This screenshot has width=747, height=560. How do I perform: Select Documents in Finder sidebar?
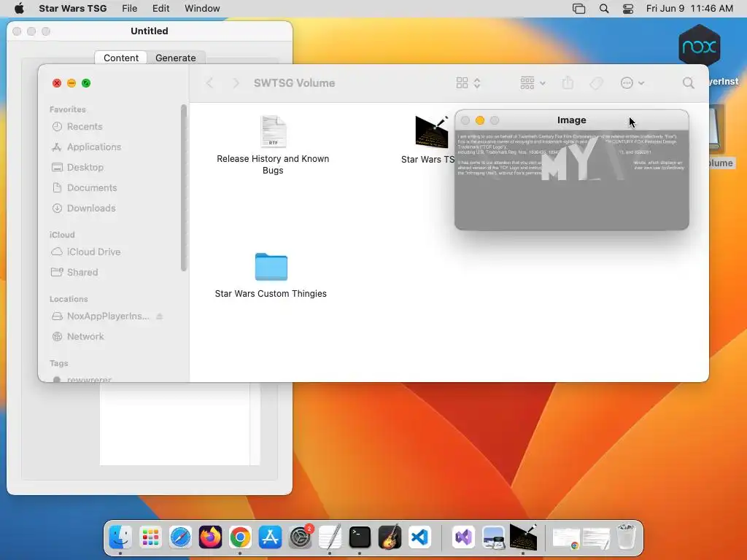(x=91, y=188)
